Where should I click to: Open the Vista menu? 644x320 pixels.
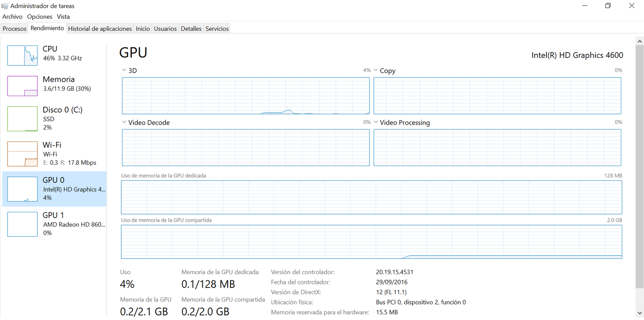pyautogui.click(x=63, y=16)
